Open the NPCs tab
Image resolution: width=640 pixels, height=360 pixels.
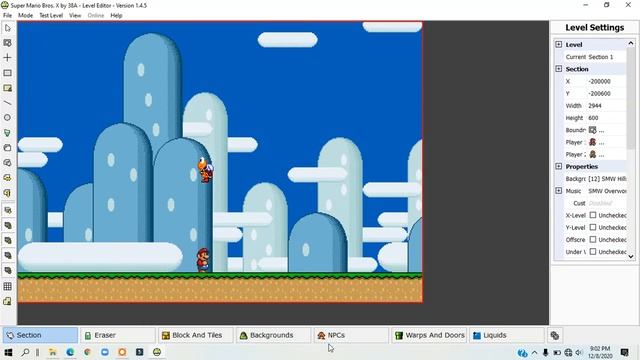351,336
